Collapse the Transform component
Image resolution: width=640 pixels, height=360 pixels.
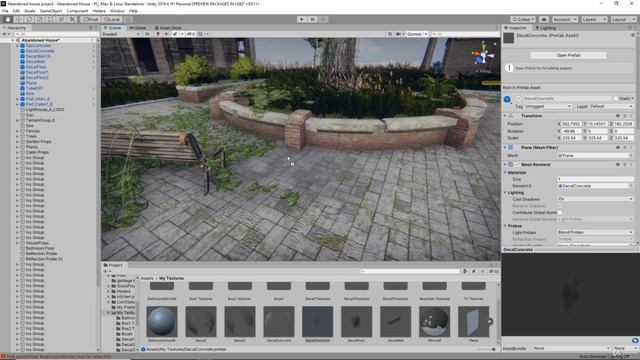click(505, 116)
